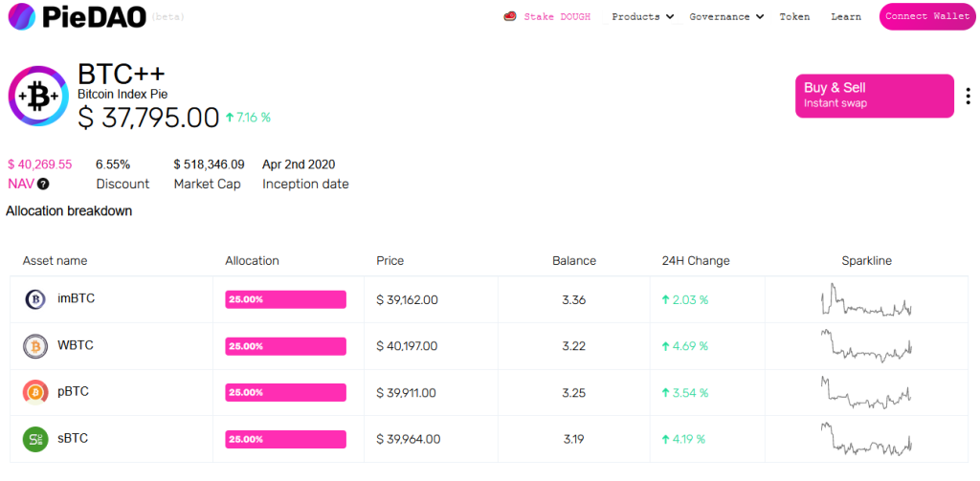The image size is (980, 481).
Task: Click the (beta) label
Action: point(168,17)
